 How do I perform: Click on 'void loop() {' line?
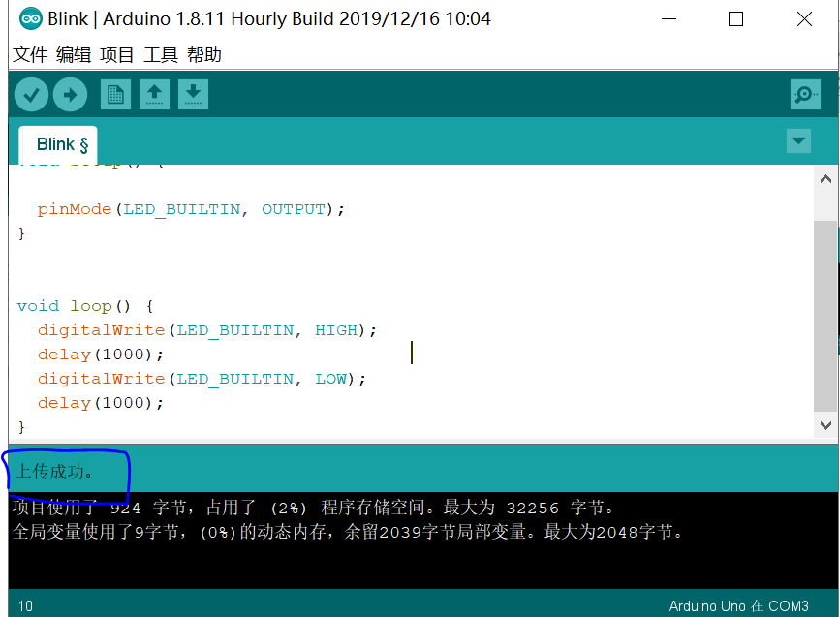[85, 306]
